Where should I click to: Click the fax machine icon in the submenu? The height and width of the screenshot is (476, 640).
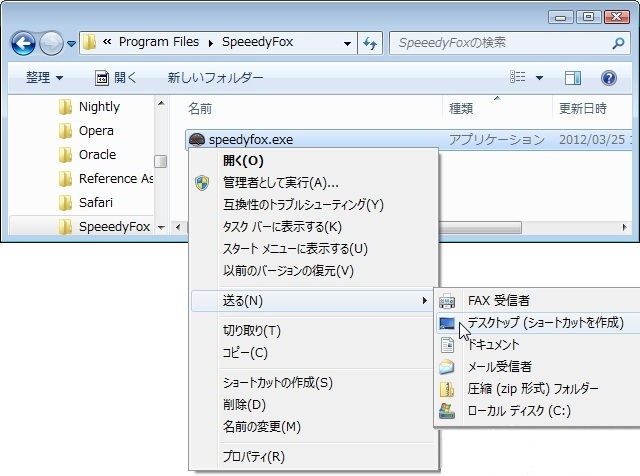tap(447, 301)
